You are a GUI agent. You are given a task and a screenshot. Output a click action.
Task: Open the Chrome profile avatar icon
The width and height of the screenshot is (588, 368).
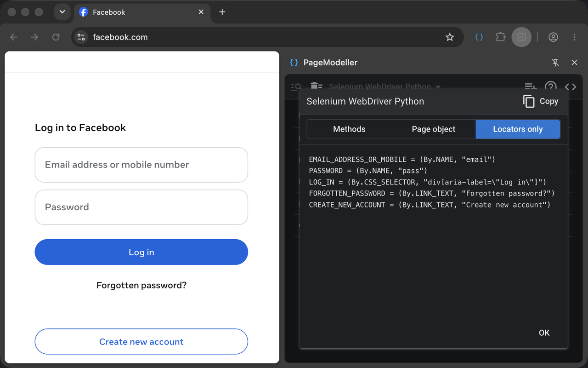(553, 37)
